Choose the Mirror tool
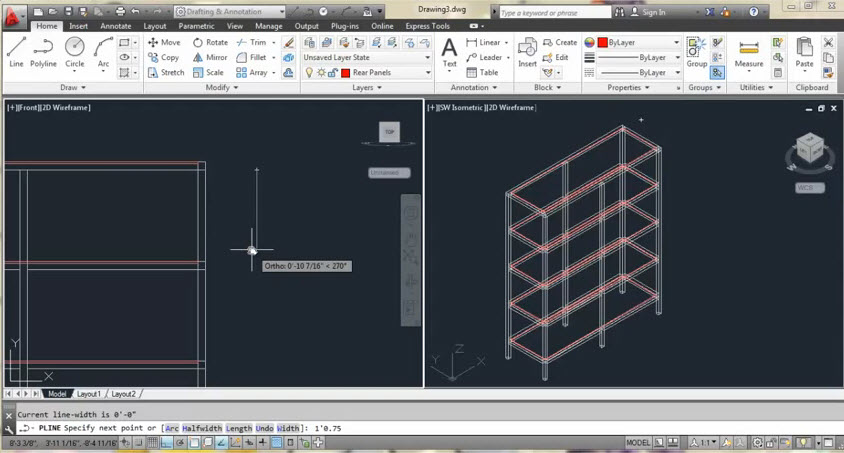The image size is (844, 453). tap(211, 58)
